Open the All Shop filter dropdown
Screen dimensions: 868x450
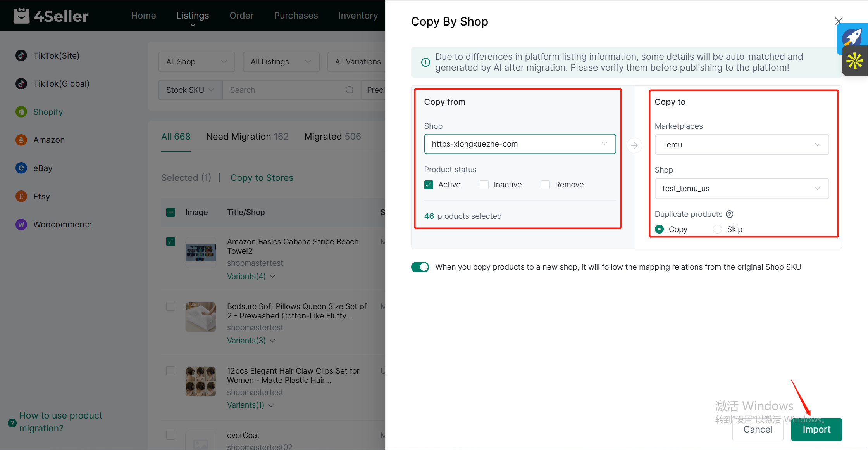(x=197, y=62)
